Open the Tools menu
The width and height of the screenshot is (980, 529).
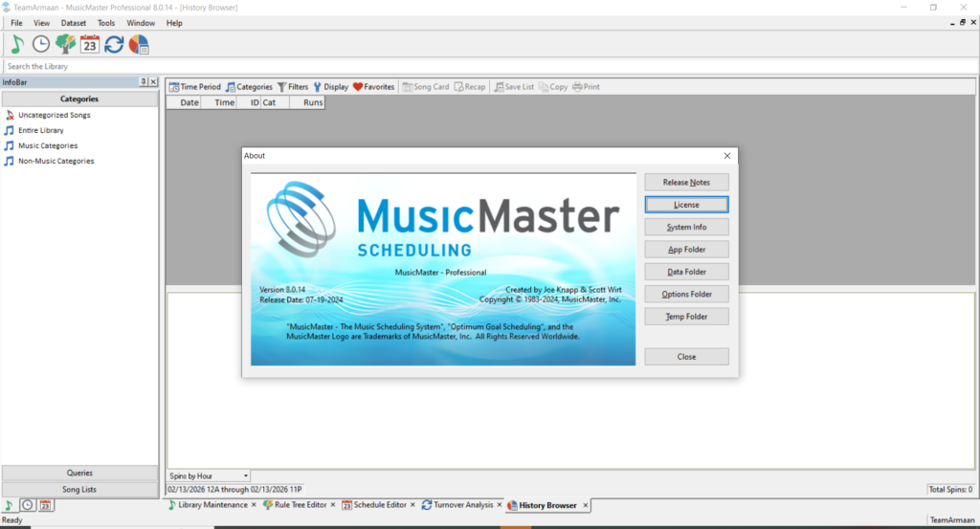coord(105,23)
